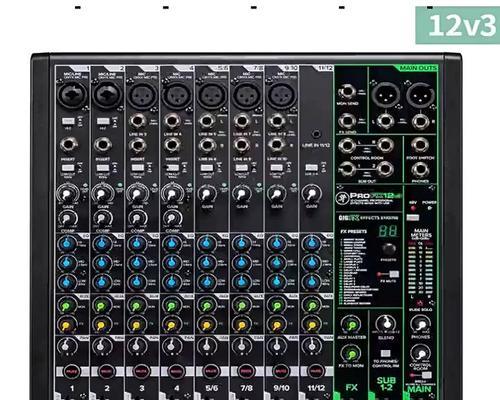Click channel 4 green MON aux knob
This screenshot has height=400, width=500.
click(171, 306)
